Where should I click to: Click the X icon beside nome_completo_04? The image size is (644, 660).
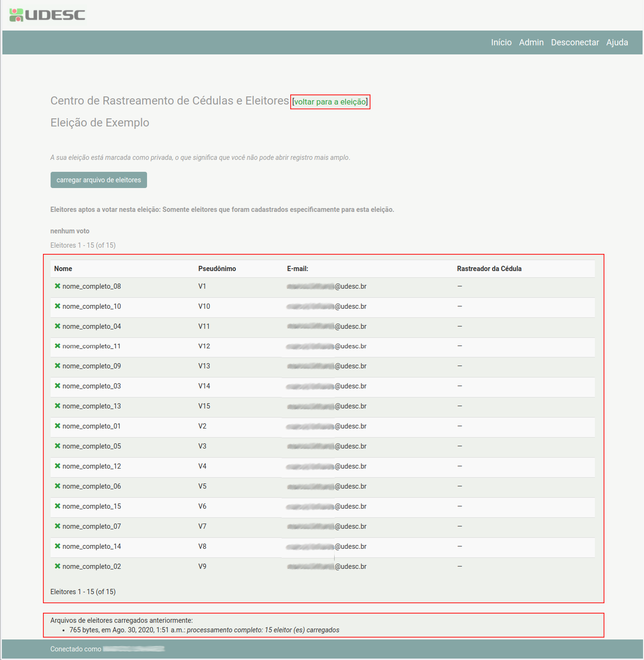tap(57, 326)
